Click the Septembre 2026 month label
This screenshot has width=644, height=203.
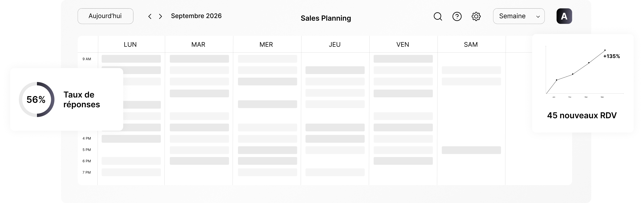196,16
